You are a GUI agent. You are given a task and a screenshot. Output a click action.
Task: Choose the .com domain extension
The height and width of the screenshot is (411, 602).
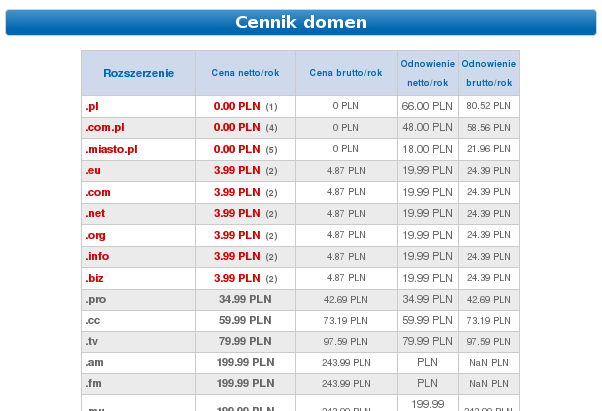[x=98, y=192]
